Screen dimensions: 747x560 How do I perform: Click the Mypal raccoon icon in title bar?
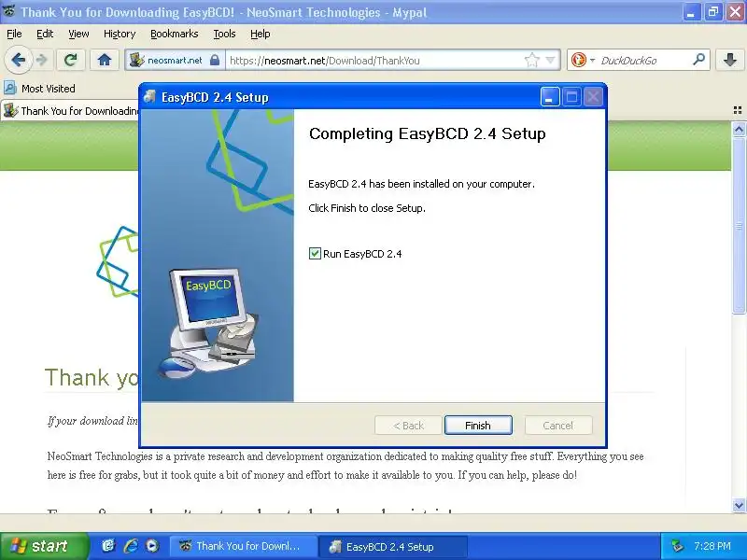(x=9, y=11)
